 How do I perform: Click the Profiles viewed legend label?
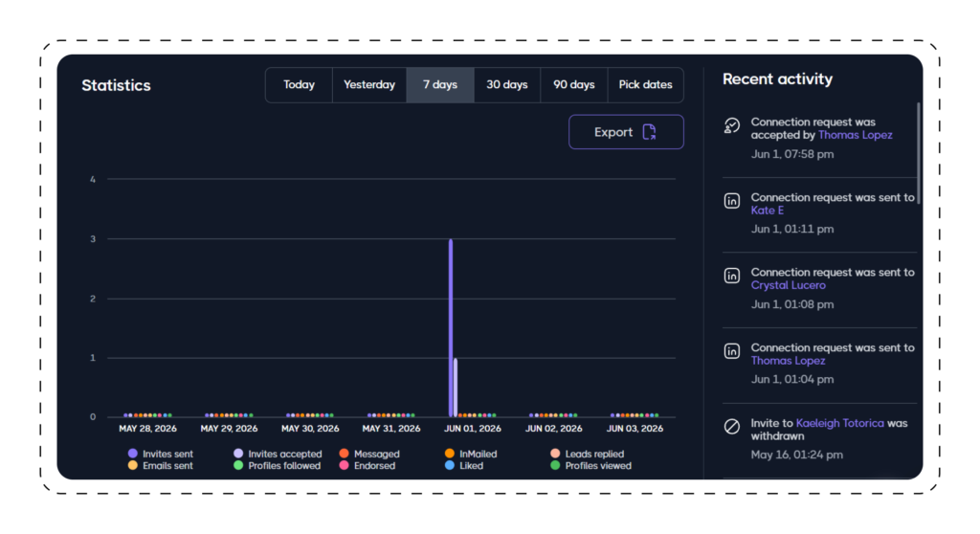tap(598, 466)
